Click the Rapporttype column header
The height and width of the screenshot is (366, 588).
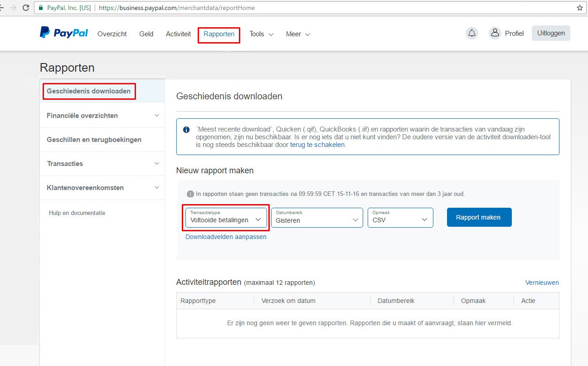pos(198,301)
